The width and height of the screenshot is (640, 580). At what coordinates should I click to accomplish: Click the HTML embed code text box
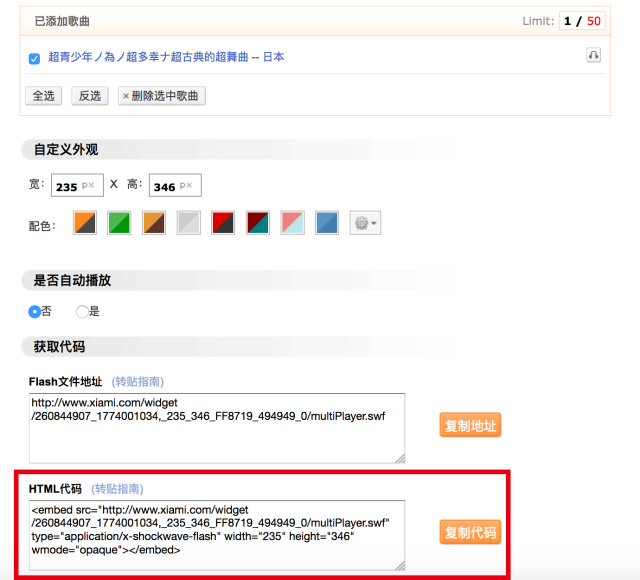click(217, 535)
